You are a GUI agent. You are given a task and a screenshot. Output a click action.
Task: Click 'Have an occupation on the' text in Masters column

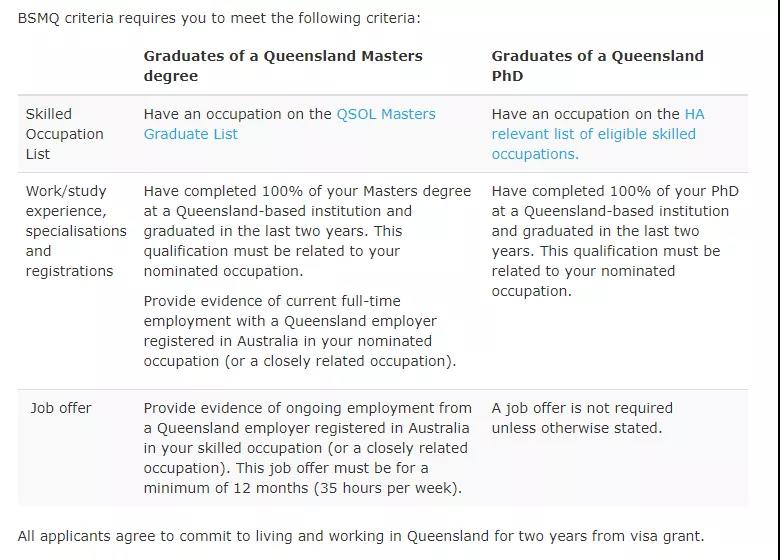tap(237, 114)
